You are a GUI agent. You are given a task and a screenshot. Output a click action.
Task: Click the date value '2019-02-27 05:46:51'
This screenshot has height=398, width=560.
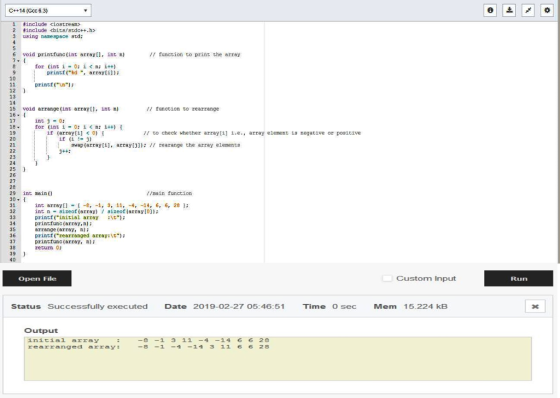tap(239, 307)
